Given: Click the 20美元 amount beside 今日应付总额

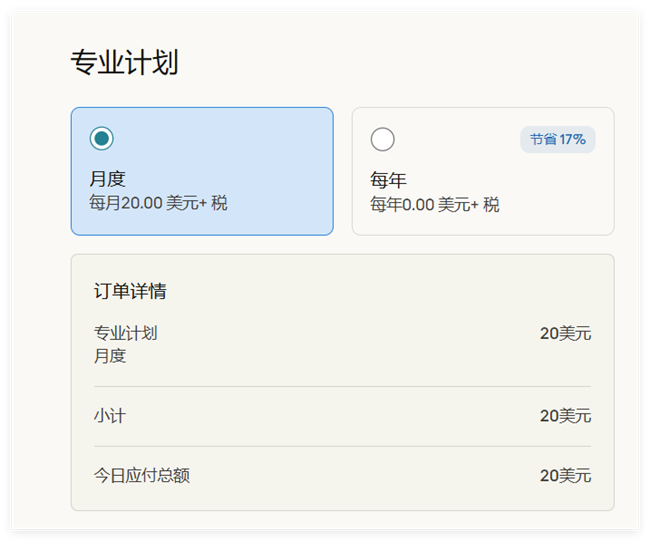Looking at the screenshot, I should (x=565, y=475).
